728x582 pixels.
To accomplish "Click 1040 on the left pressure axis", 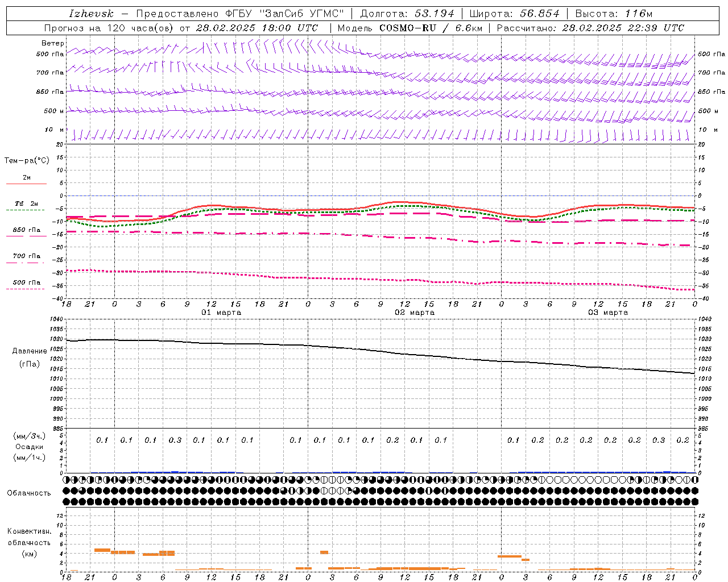I will pyautogui.click(x=57, y=319).
